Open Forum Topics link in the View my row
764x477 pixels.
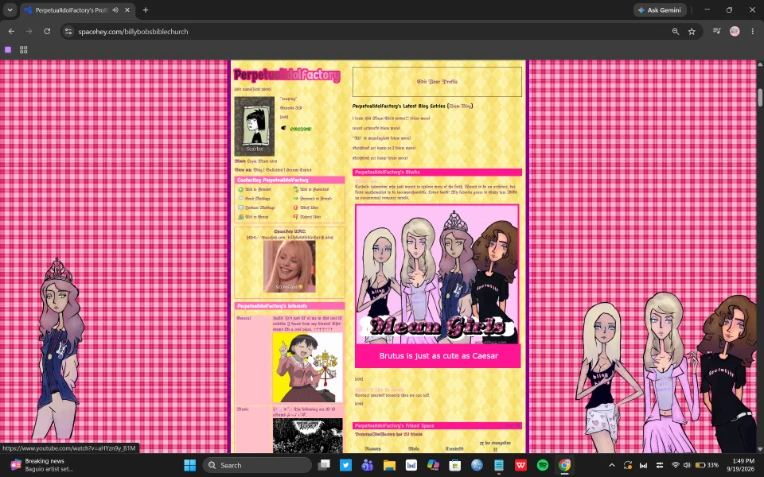click(298, 170)
